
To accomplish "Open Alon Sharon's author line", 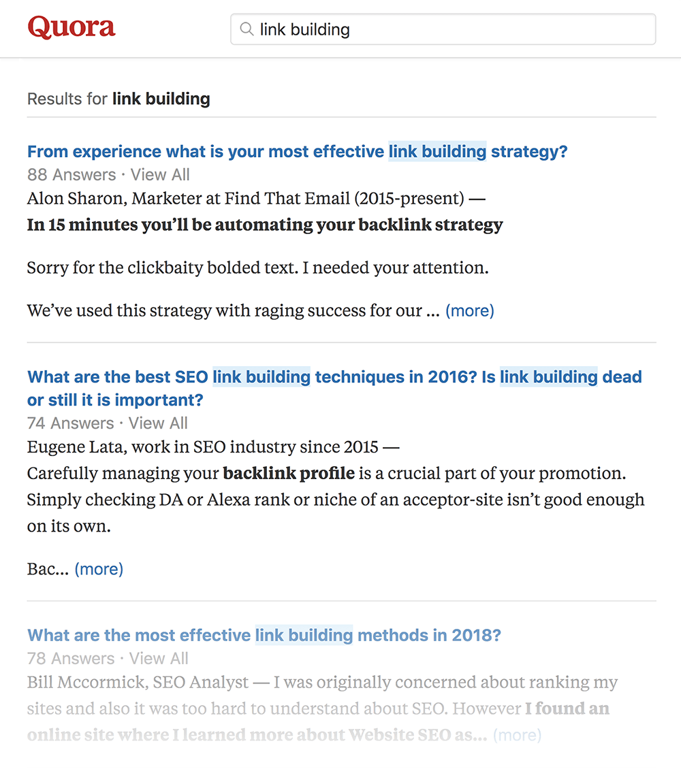I will point(256,199).
